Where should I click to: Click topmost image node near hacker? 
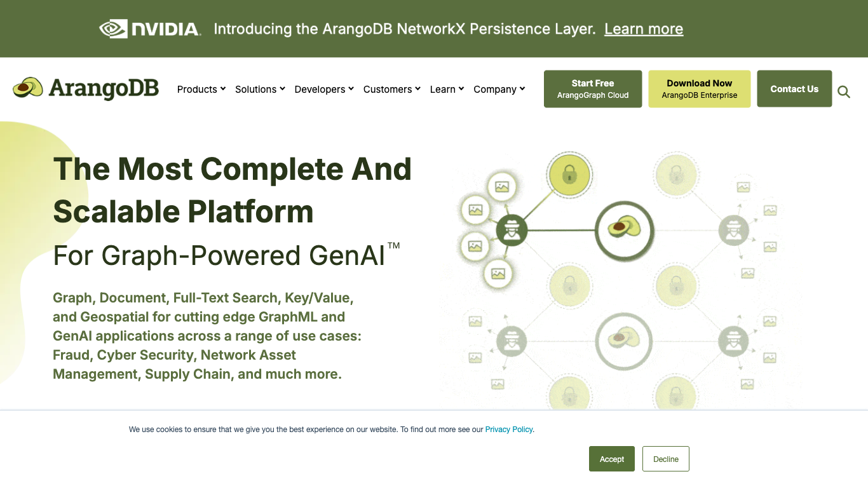coord(502,187)
